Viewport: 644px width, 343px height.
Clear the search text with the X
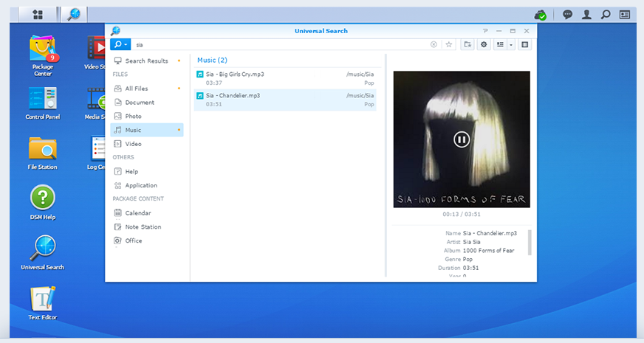[x=434, y=44]
